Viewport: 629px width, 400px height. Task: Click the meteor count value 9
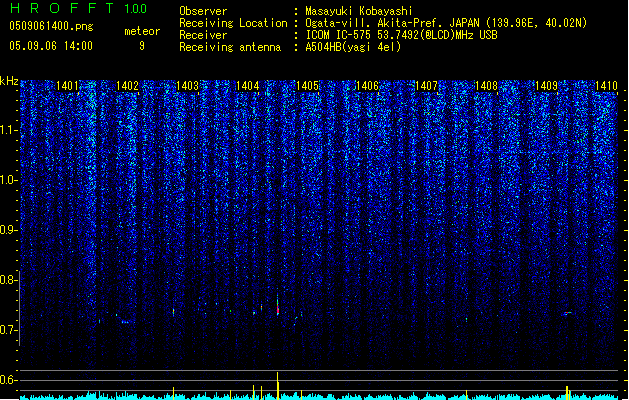[142, 46]
